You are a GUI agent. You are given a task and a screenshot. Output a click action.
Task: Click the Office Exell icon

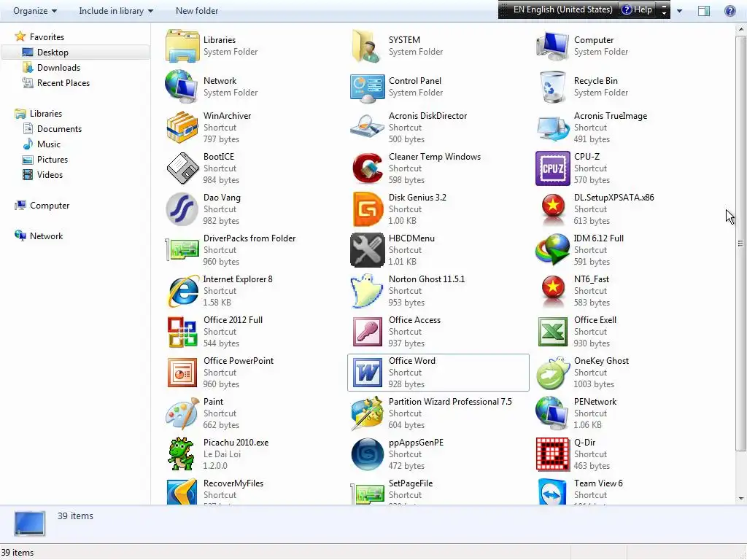tap(553, 332)
